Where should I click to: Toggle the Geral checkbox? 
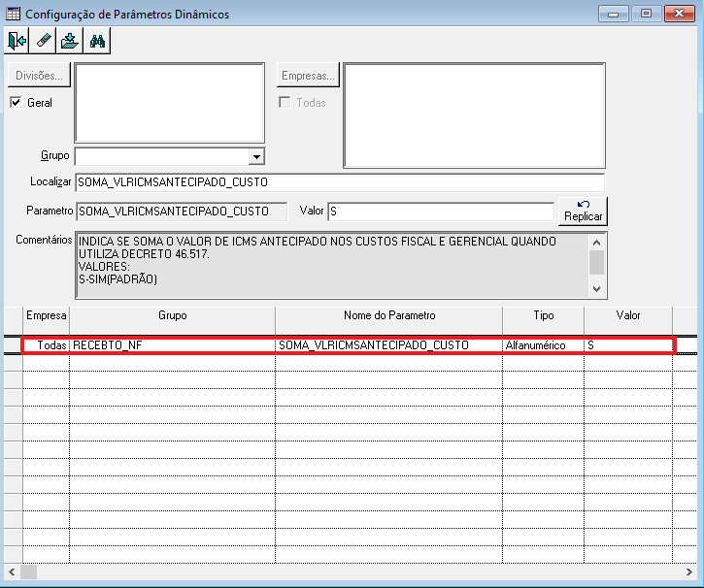tap(16, 102)
